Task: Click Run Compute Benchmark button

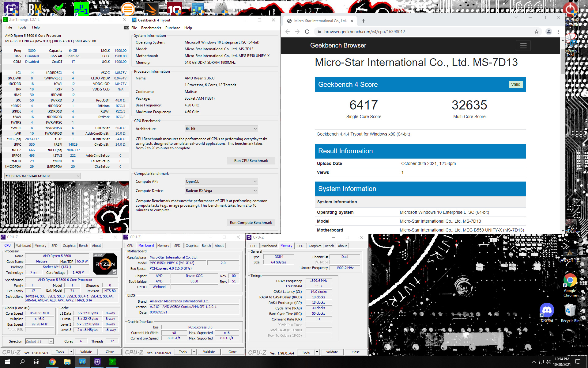Action: point(251,223)
